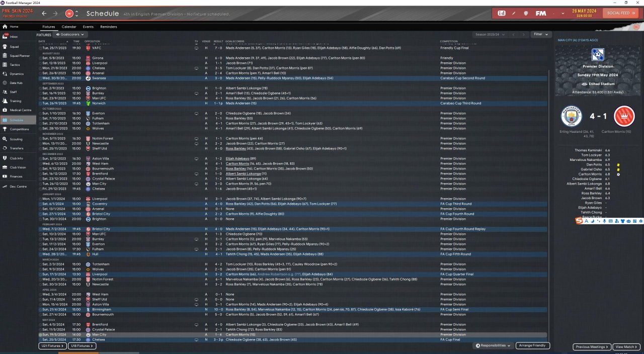The image size is (644, 354).
Task: Open the 'id' in-game editor icon
Action: 502,13
